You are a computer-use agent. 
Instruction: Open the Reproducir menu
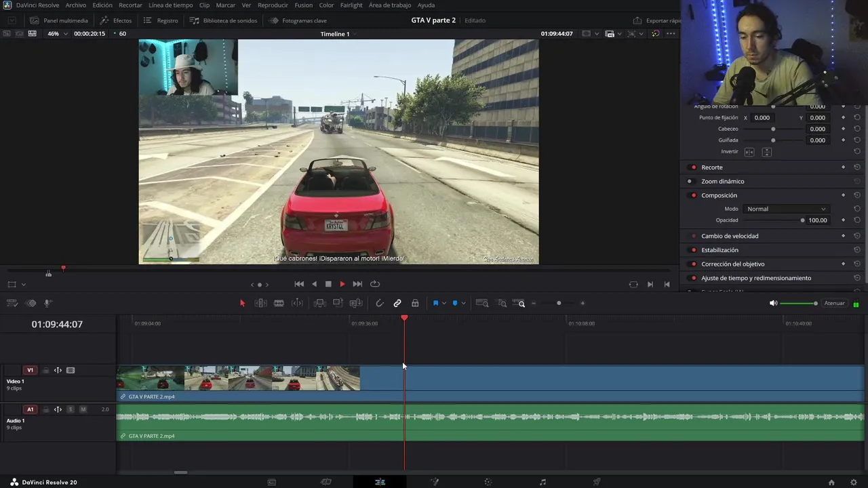coord(273,5)
